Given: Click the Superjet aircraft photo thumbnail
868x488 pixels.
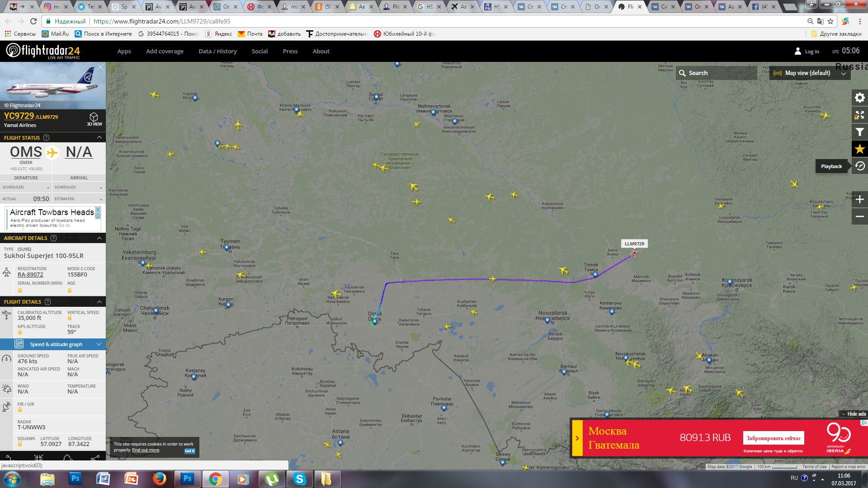Looking at the screenshot, I should tap(53, 86).
